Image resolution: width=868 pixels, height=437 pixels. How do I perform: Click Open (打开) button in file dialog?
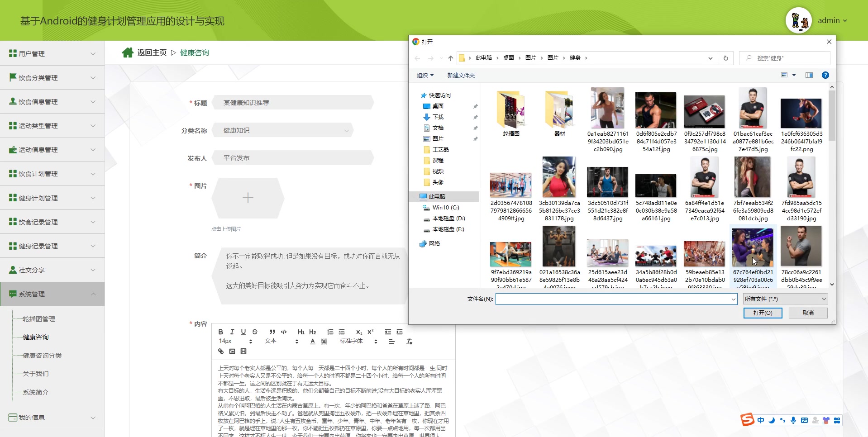pos(763,313)
